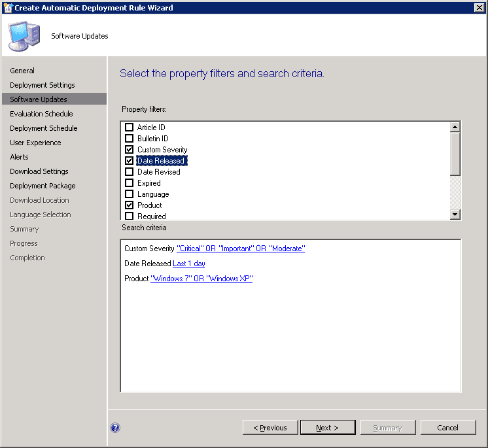Close the wizard window

click(479, 7)
